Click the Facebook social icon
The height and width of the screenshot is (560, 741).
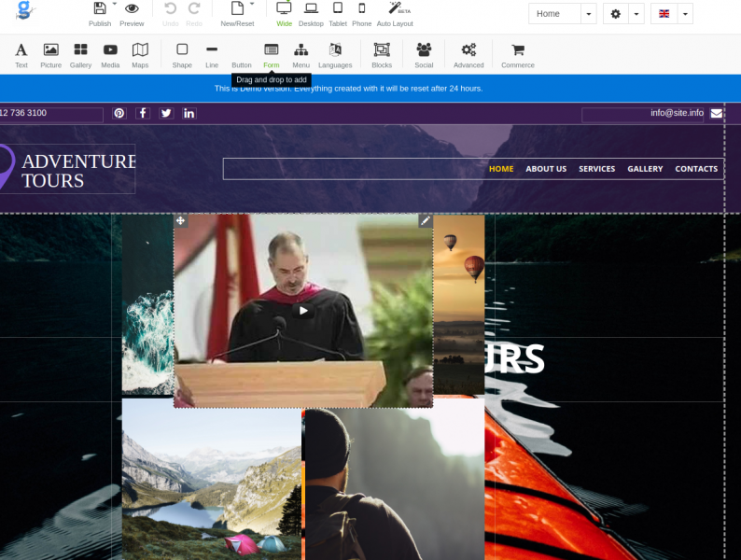coord(143,114)
